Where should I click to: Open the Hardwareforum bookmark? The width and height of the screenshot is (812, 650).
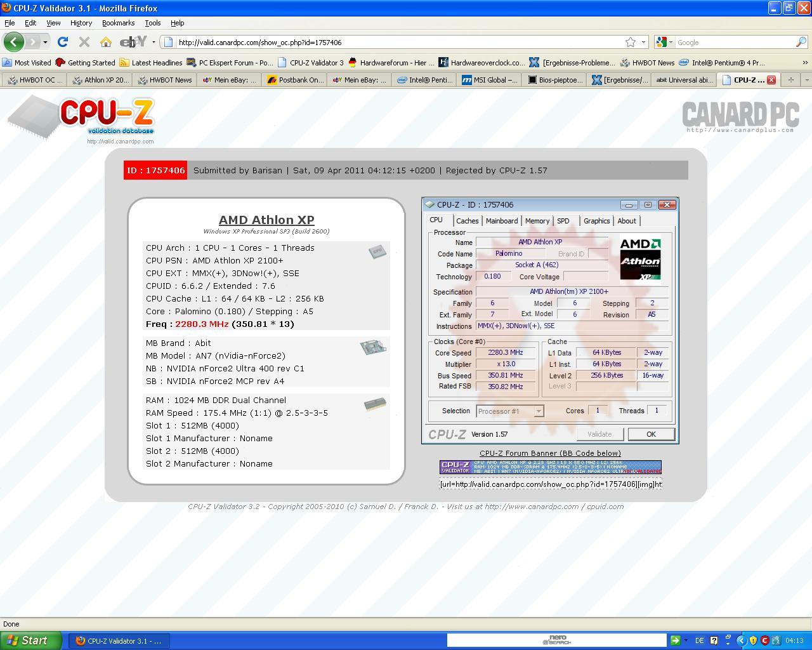pos(391,63)
